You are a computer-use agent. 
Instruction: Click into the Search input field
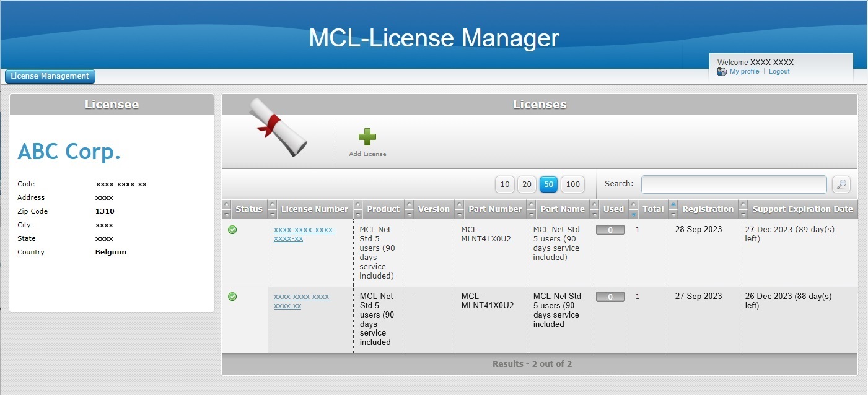click(x=734, y=184)
